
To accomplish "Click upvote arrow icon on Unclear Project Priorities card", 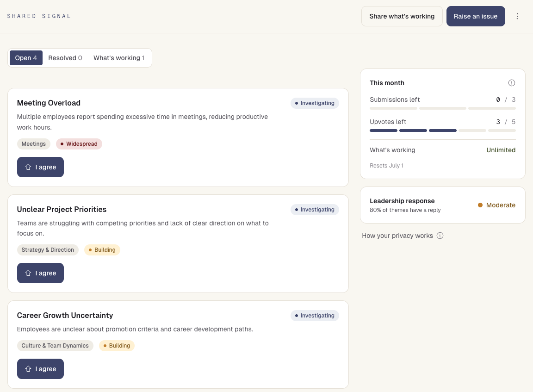I will [28, 273].
